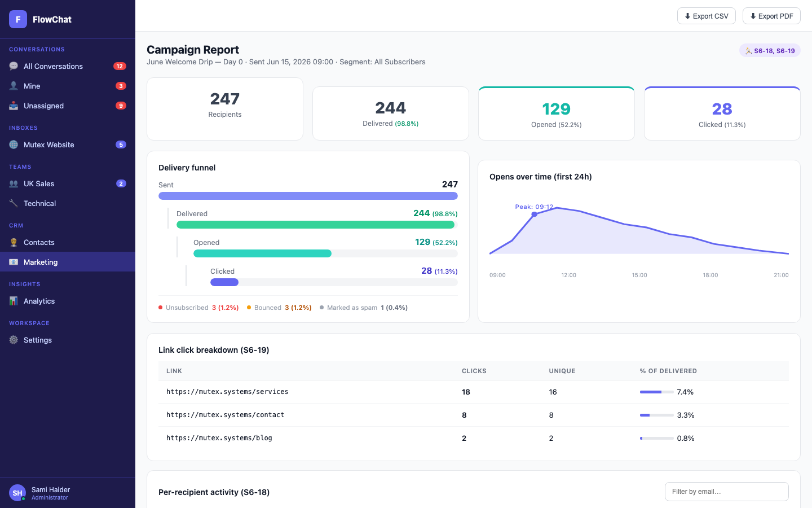Screen dimensions: 812x508
Task: Click the services link percentage bar
Action: click(656, 392)
